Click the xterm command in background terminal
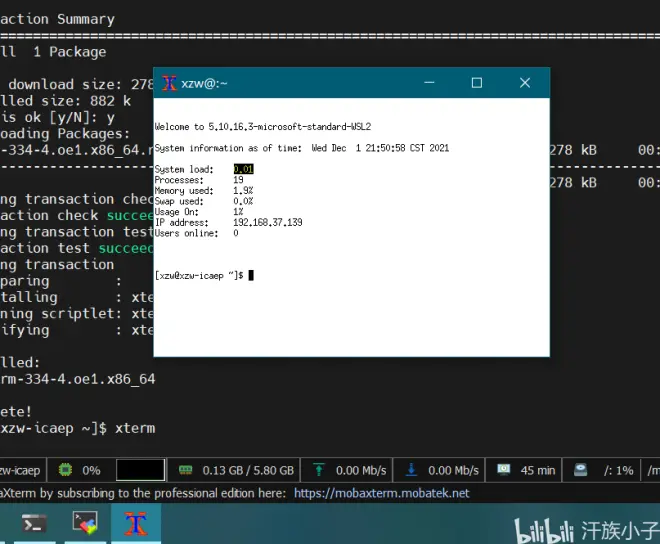 coord(135,428)
